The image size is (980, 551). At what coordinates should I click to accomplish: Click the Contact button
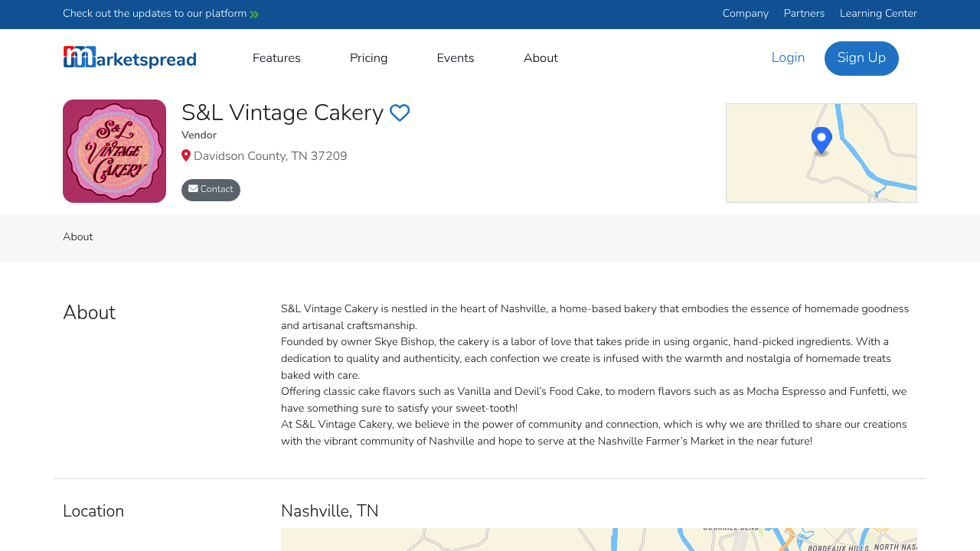point(211,187)
